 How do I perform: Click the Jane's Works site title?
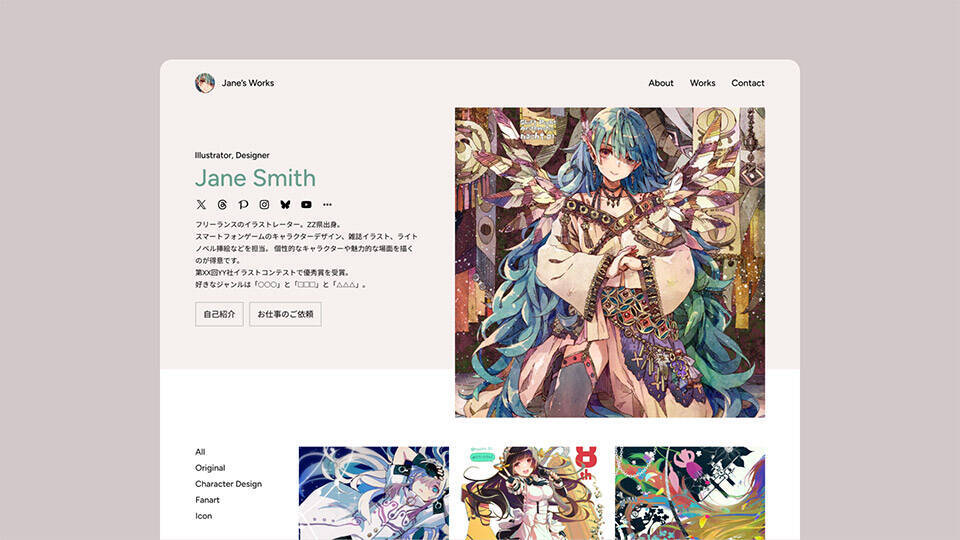click(248, 83)
